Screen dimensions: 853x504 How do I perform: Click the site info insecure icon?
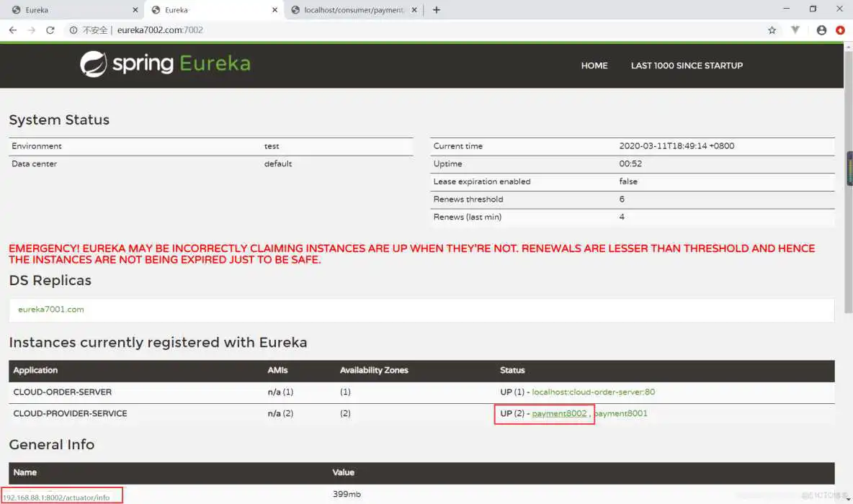[73, 30]
